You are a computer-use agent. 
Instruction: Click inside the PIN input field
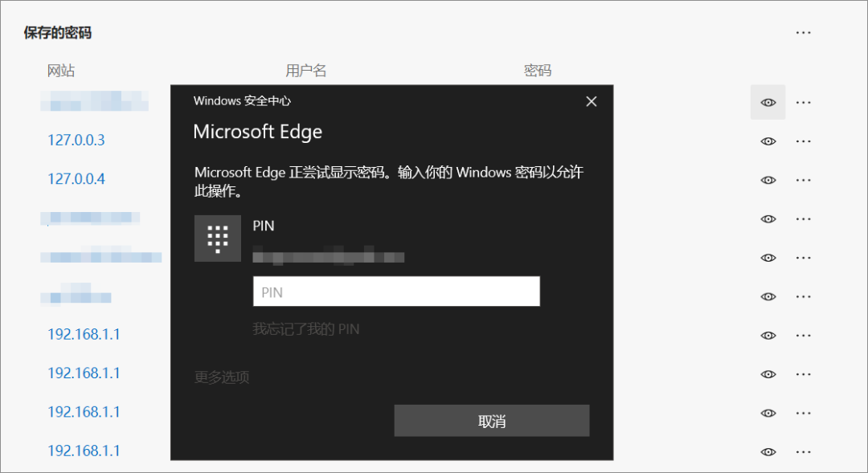pyautogui.click(x=396, y=292)
